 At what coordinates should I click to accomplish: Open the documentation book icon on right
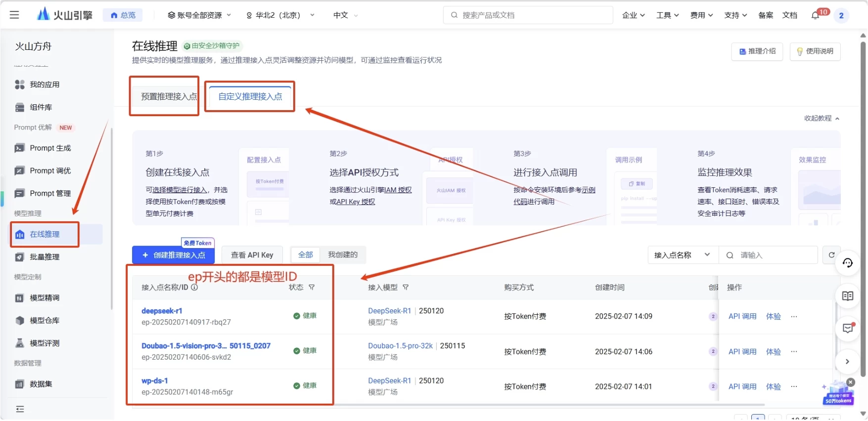point(848,296)
